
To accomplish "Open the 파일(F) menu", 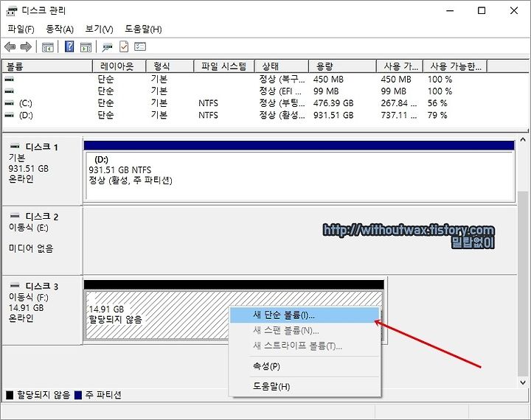I will point(21,29).
